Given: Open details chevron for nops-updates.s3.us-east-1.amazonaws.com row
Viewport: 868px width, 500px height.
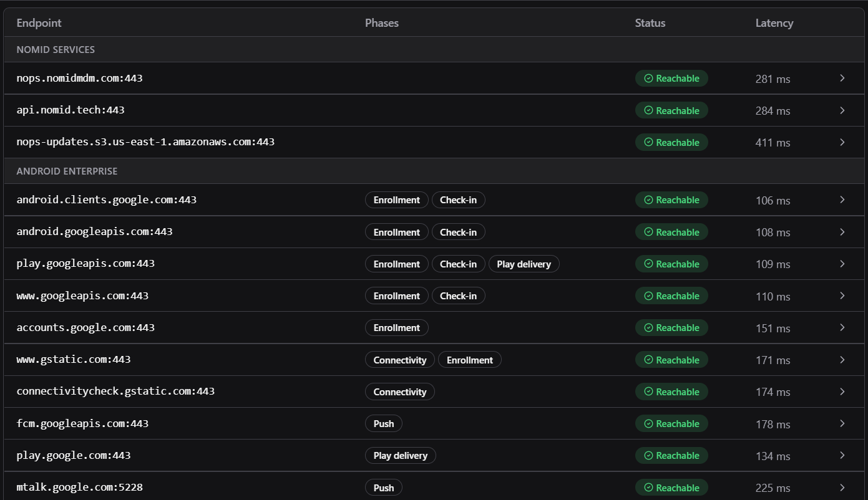Looking at the screenshot, I should click(842, 142).
